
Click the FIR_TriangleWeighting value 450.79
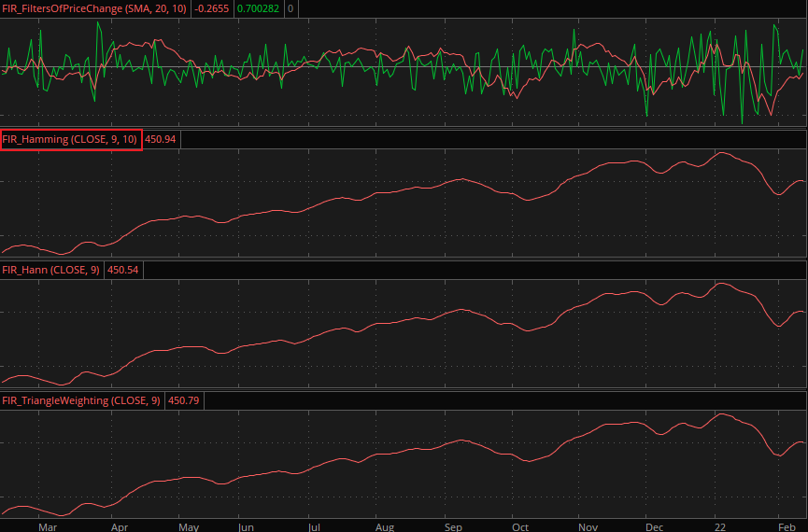pos(184,400)
